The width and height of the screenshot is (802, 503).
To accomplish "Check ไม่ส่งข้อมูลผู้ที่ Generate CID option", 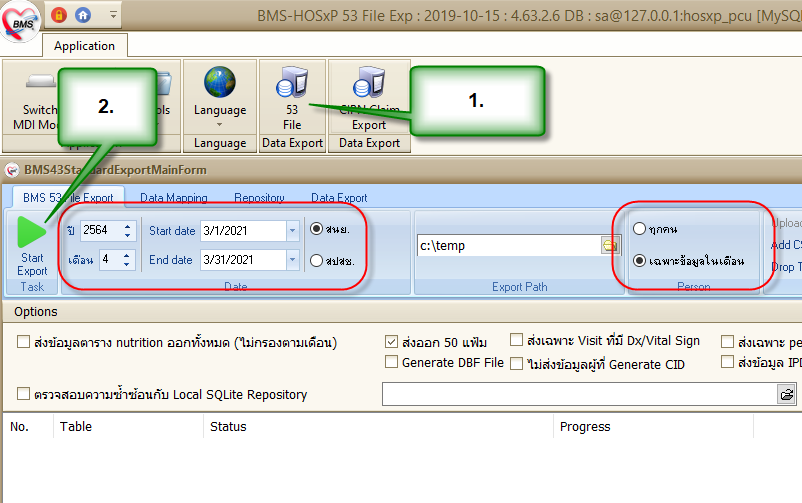I will click(517, 364).
